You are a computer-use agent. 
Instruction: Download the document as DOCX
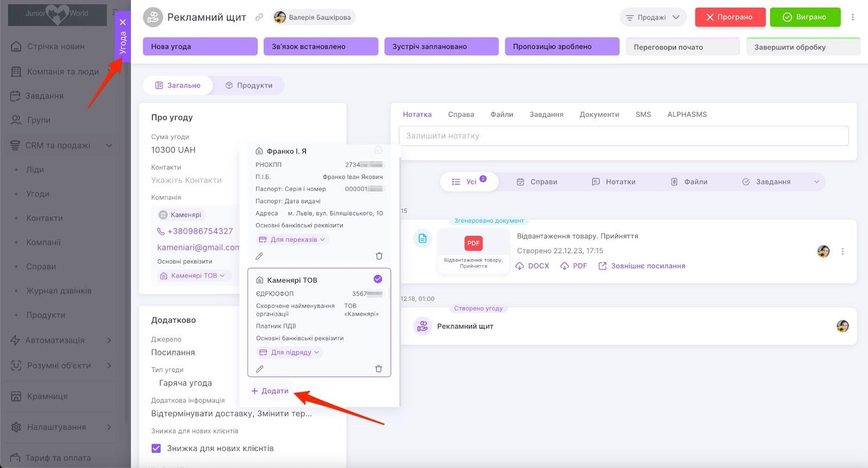pos(532,266)
